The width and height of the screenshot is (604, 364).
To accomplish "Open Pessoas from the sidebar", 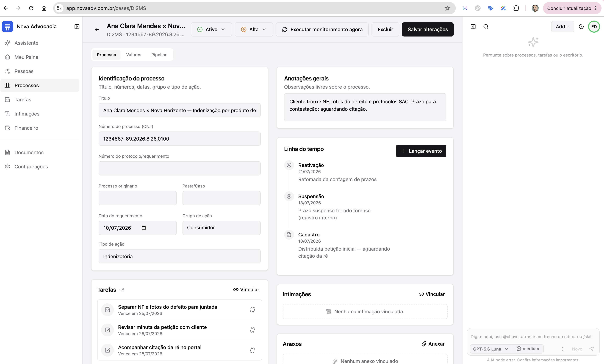I will [40, 71].
